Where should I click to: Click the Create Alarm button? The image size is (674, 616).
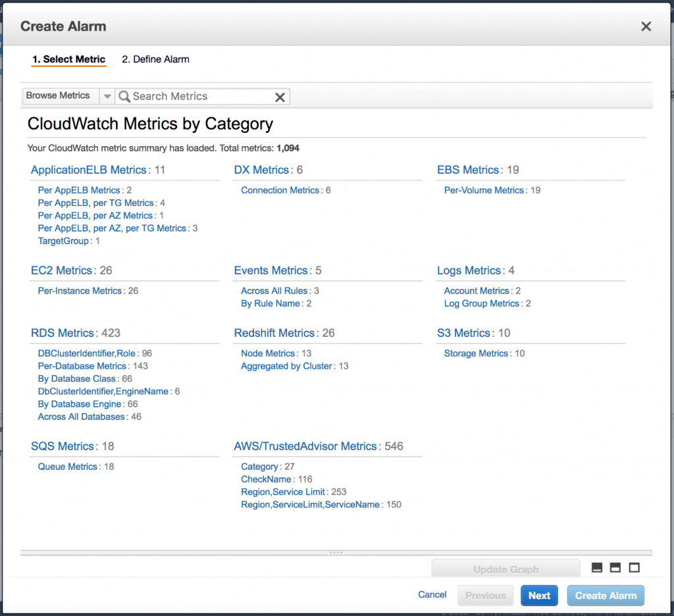(606, 596)
